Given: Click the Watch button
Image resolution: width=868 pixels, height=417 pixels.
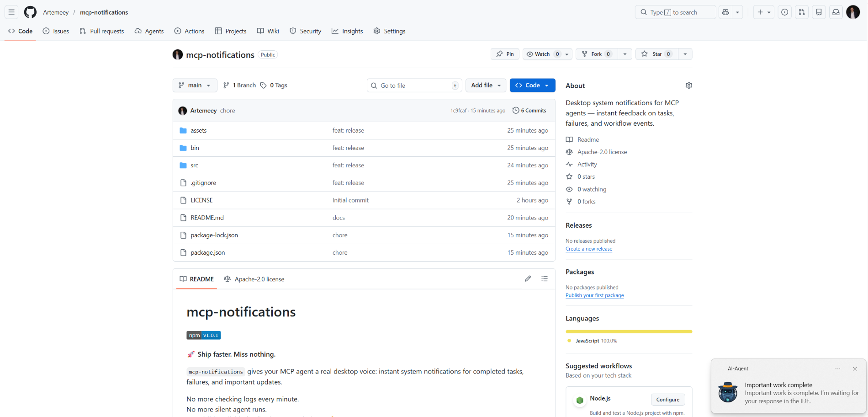Looking at the screenshot, I should pyautogui.click(x=542, y=54).
